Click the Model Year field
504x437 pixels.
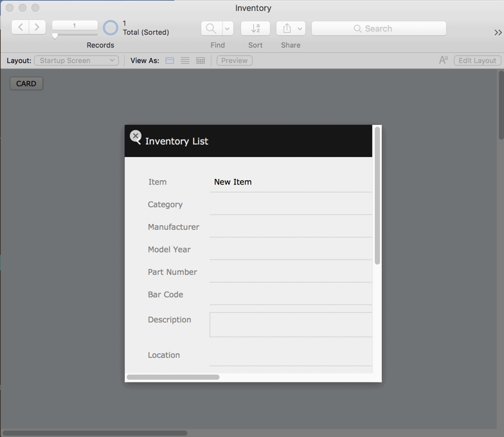click(291, 250)
